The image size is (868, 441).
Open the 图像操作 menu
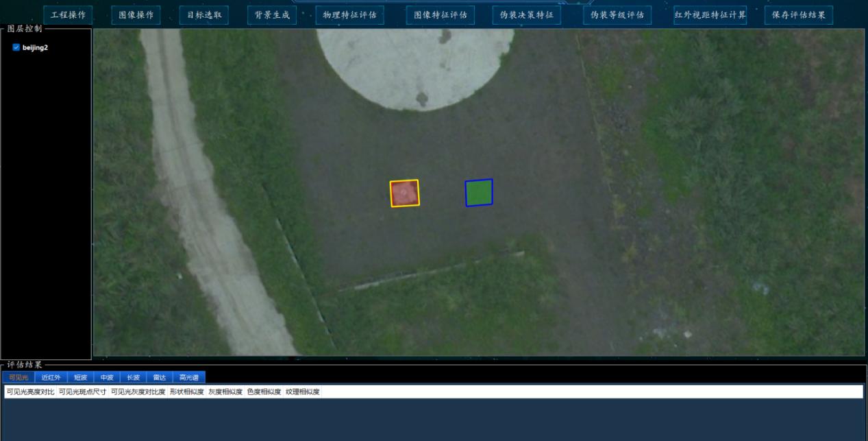pyautogui.click(x=136, y=15)
